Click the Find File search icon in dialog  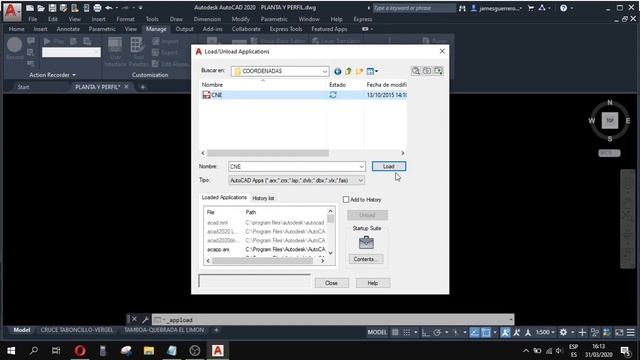coord(416,71)
